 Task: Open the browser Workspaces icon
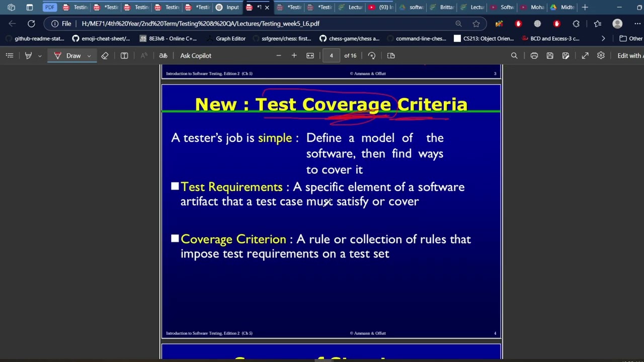coord(11,8)
